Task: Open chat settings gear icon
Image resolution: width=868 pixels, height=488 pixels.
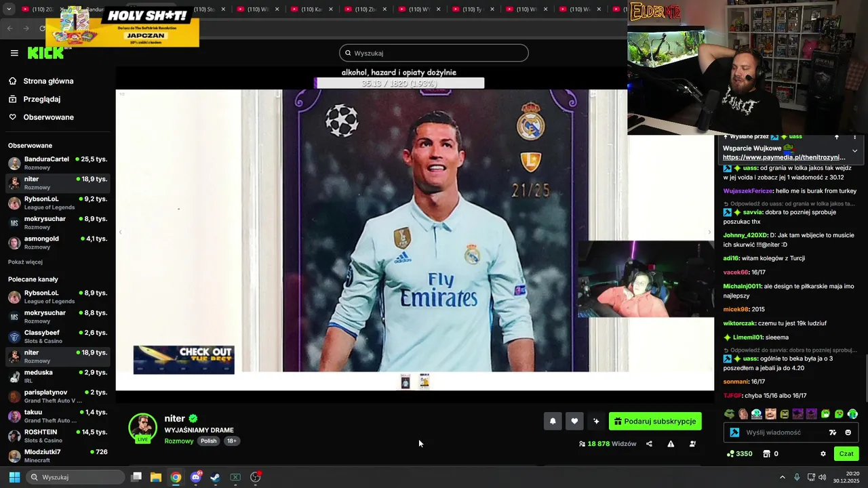Action: (x=823, y=454)
